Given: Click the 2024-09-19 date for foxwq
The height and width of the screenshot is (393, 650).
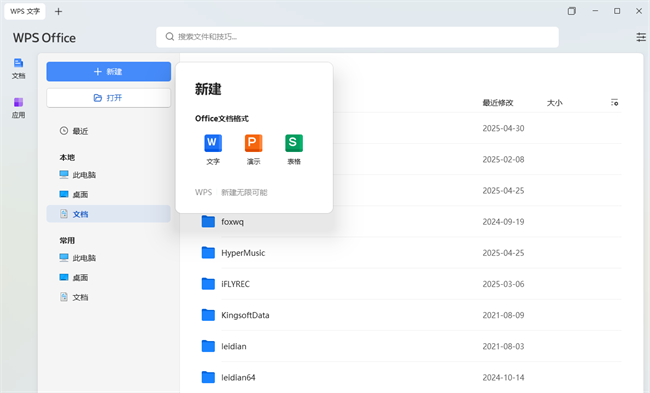Looking at the screenshot, I should [503, 222].
